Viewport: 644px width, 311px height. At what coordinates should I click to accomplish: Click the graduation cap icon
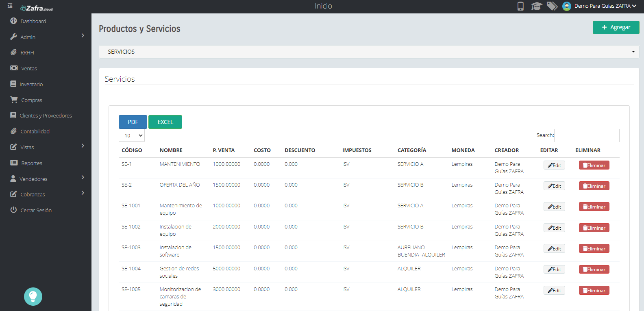[x=537, y=6]
